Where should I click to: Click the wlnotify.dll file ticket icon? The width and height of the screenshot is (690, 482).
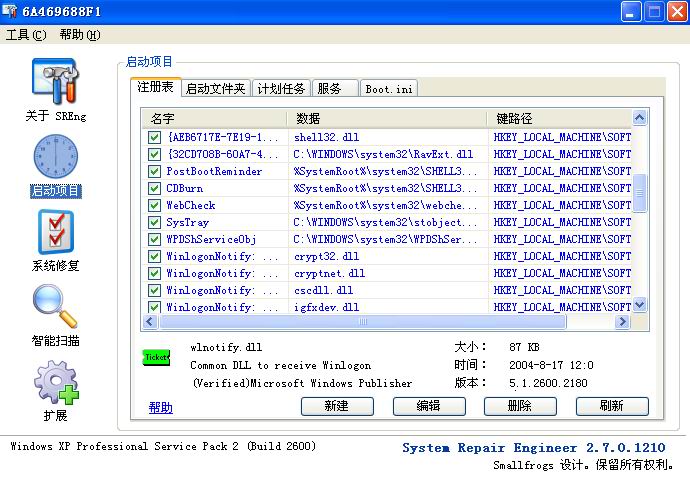157,357
